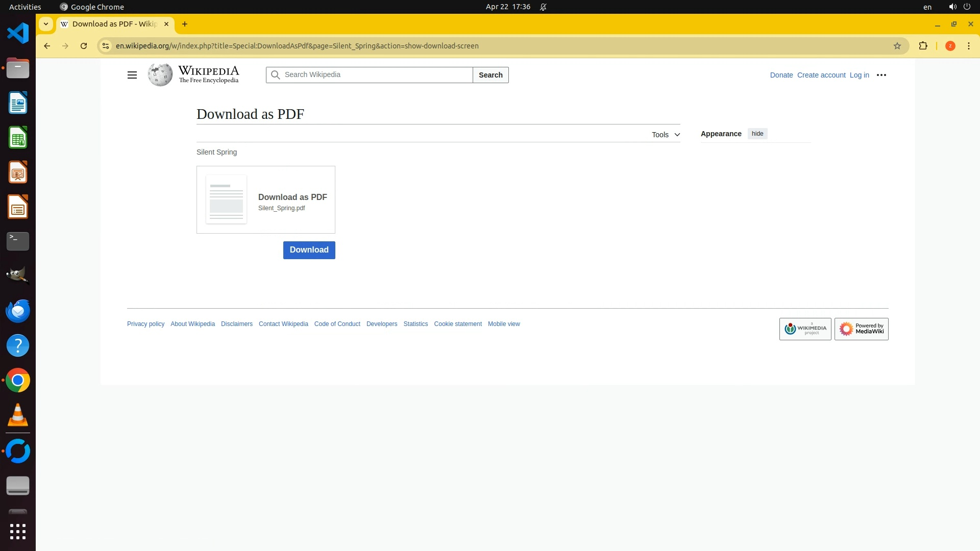
Task: Focus the Search Wikipedia input field
Action: (x=375, y=75)
